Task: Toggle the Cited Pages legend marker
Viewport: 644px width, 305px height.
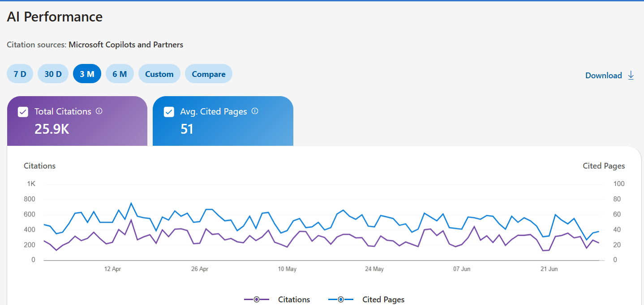Action: (341, 299)
